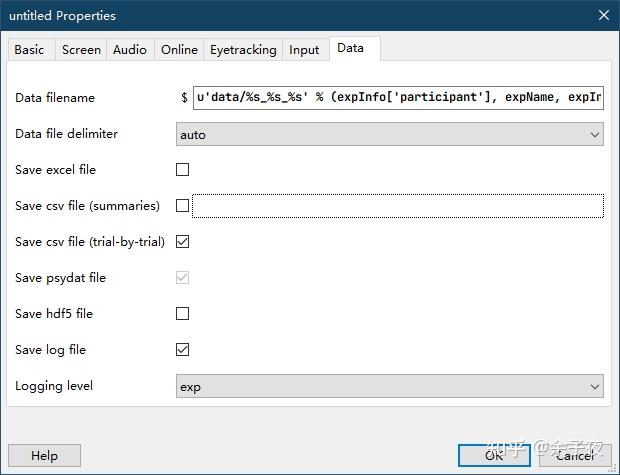Uncheck Save csv file (trial-by-trial)

tap(182, 242)
